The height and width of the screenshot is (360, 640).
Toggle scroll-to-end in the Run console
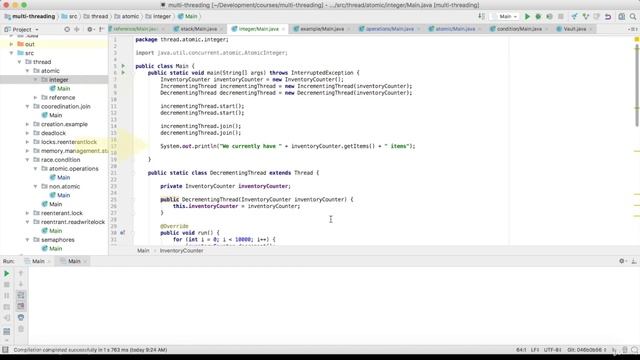tap(21, 306)
